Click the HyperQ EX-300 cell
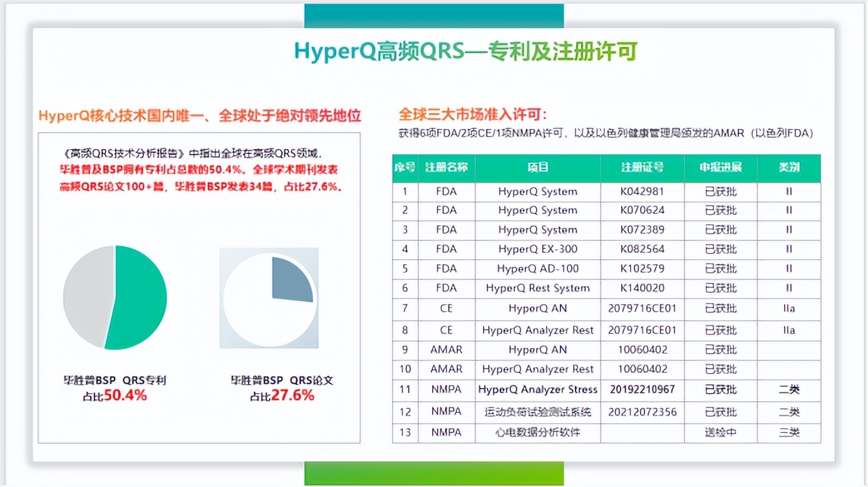 coord(537,249)
